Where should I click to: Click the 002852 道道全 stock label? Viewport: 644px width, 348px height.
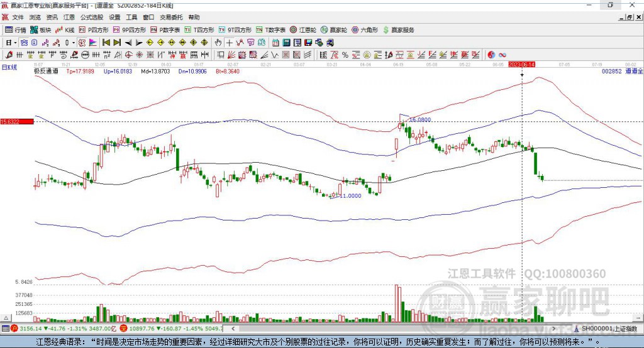coord(622,71)
